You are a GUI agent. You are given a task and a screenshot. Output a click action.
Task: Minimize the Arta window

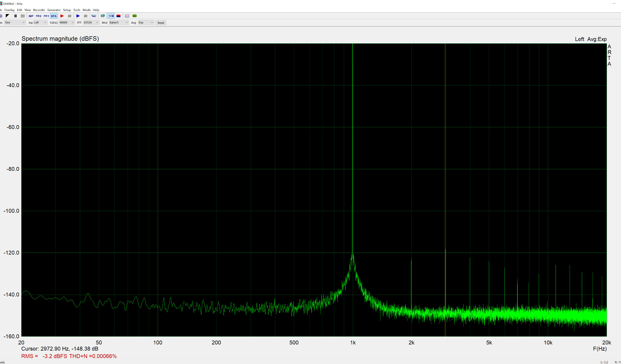point(614,4)
